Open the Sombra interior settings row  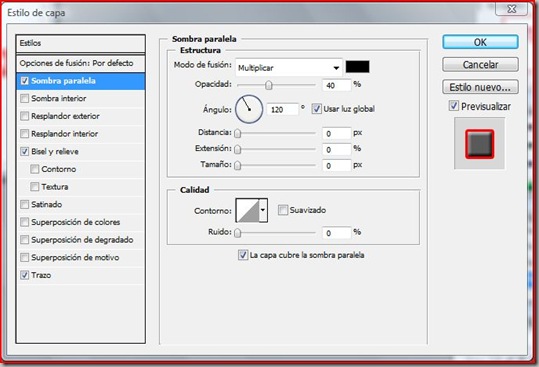pyautogui.click(x=80, y=99)
